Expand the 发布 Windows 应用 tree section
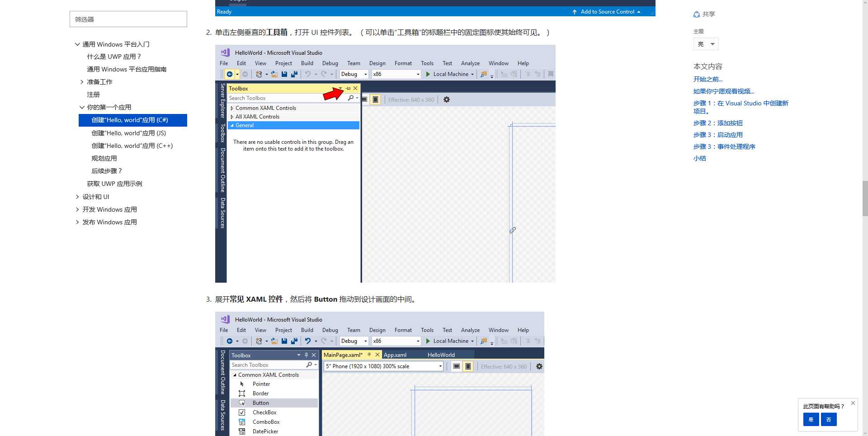Screen dimensions: 868x436 click(x=77, y=222)
